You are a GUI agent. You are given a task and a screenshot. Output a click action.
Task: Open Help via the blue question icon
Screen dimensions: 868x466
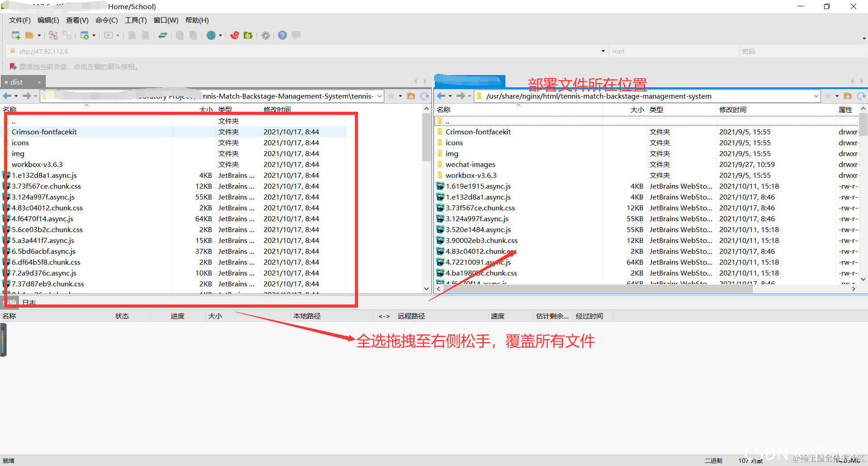[283, 35]
